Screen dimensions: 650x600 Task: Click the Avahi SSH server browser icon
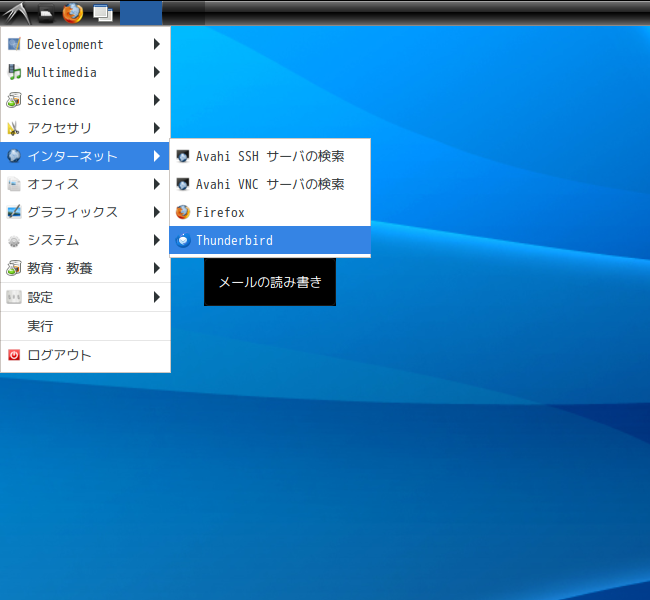coord(183,156)
